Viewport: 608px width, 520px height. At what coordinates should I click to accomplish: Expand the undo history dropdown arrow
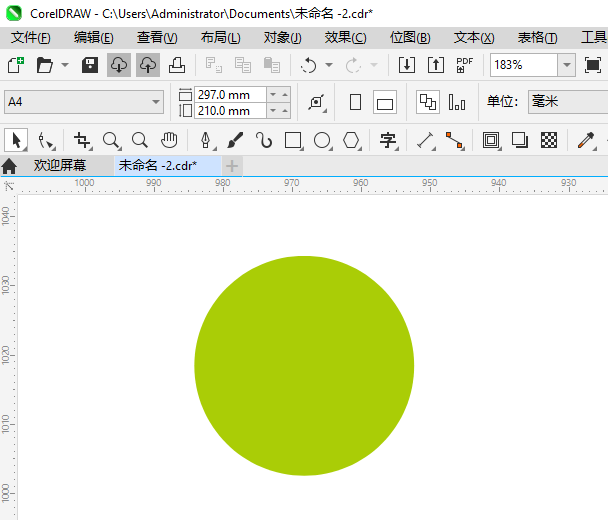click(x=329, y=65)
